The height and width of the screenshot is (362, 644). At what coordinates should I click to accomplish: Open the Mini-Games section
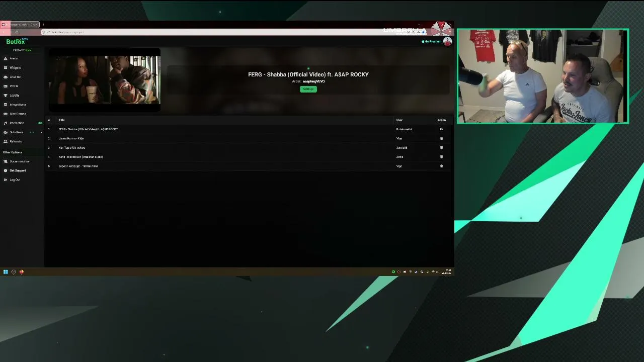click(18, 114)
